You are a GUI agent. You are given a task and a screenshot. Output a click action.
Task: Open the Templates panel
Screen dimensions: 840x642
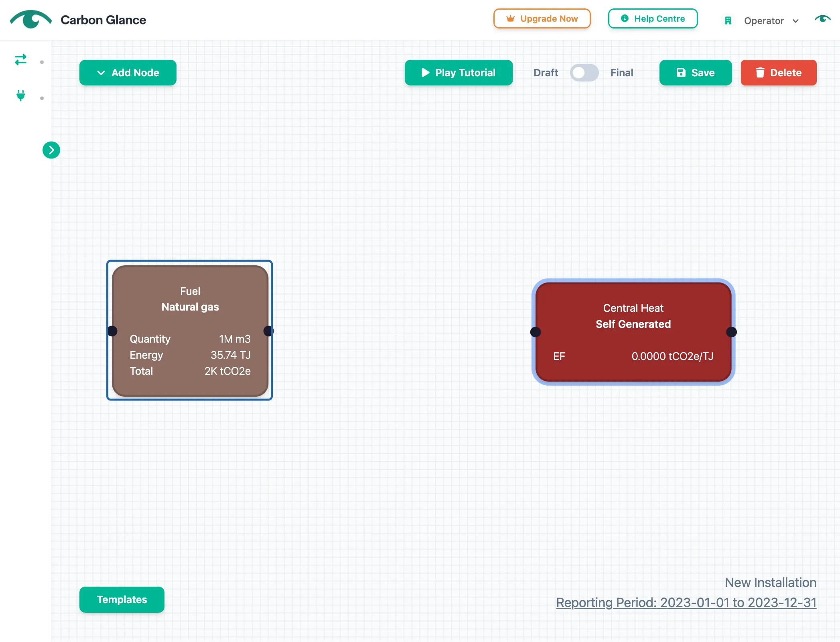pos(122,599)
